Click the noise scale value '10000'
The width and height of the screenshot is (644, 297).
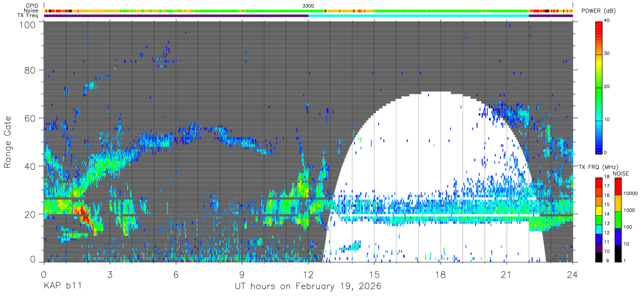pos(630,193)
